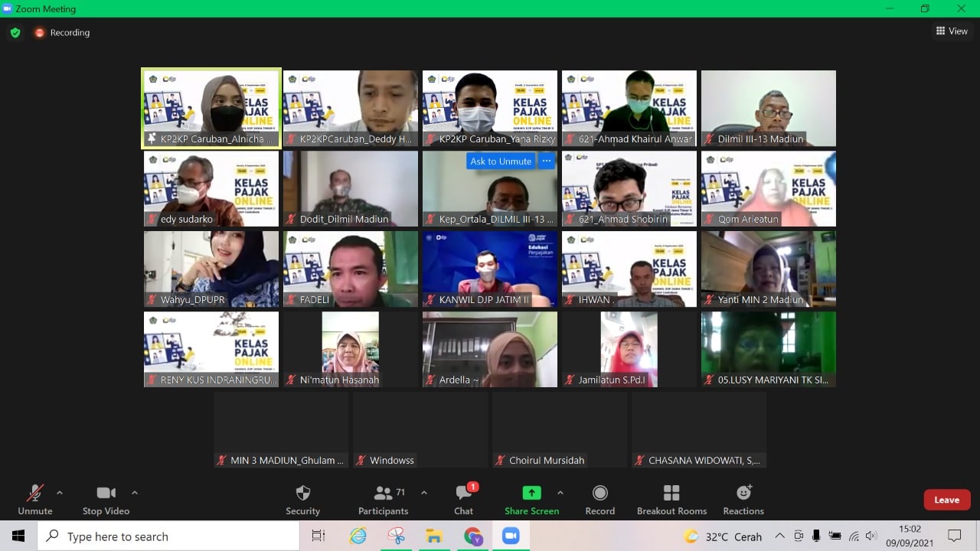Unmute the microphone
Screen dimensions: 980x551
pos(35,500)
